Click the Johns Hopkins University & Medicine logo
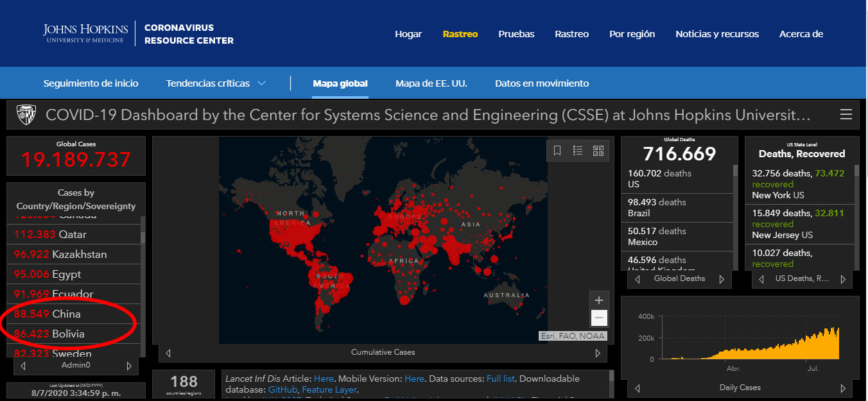Viewport: 868px width, 401px height. [x=85, y=33]
